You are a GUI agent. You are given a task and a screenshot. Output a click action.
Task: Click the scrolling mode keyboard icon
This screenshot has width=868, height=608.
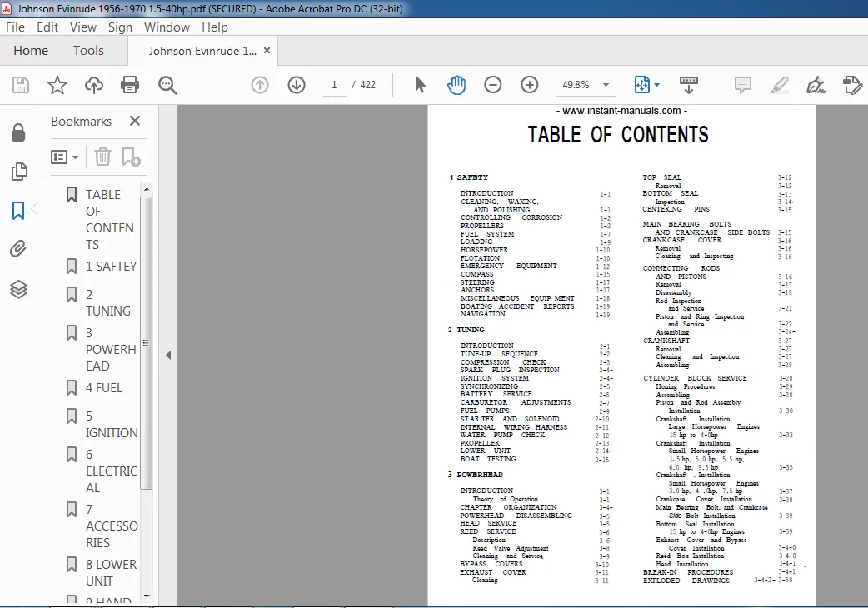[x=689, y=85]
